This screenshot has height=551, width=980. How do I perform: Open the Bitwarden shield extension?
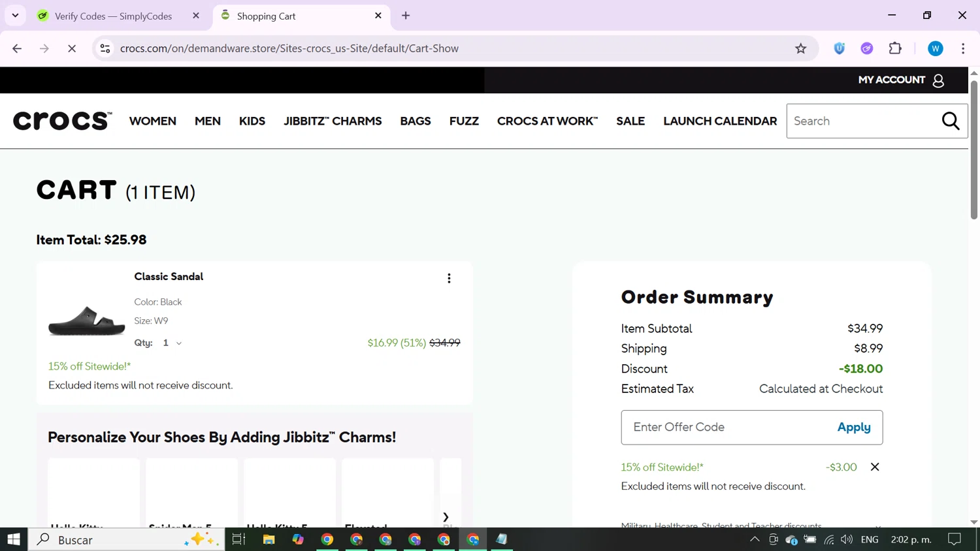tap(840, 48)
